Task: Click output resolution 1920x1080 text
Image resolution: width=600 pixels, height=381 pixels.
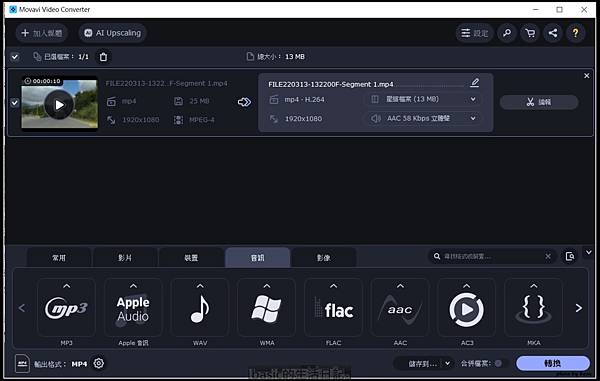Action: [x=303, y=119]
